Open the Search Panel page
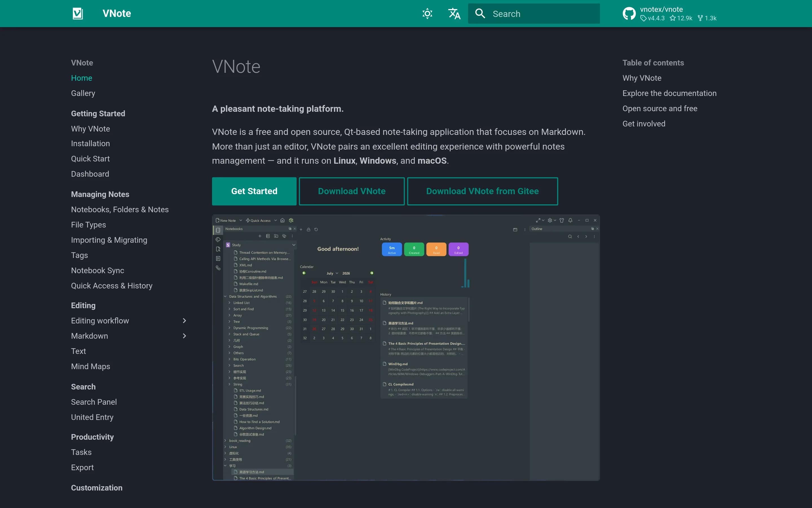This screenshot has width=812, height=508. [x=94, y=402]
